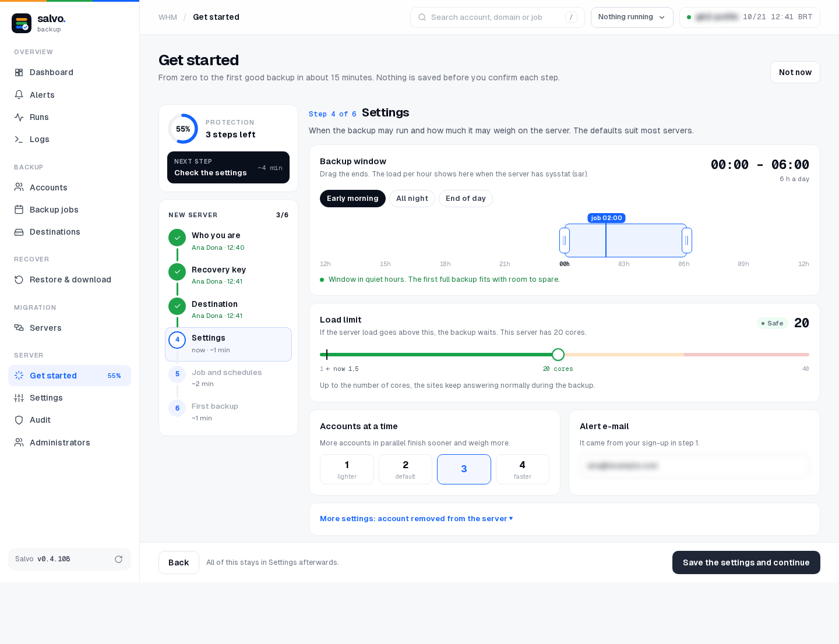
Task: Click Save the settings and continue
Action: pos(746,562)
